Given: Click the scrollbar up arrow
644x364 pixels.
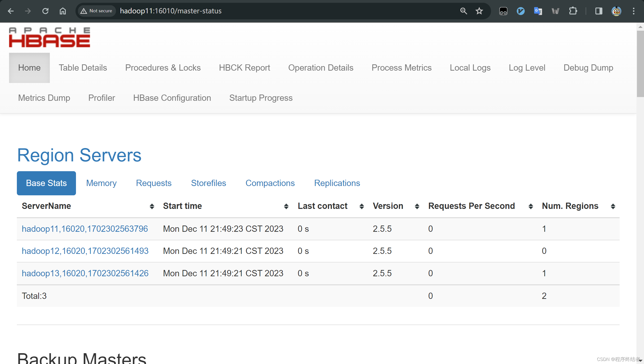Looking at the screenshot, I should click(640, 27).
